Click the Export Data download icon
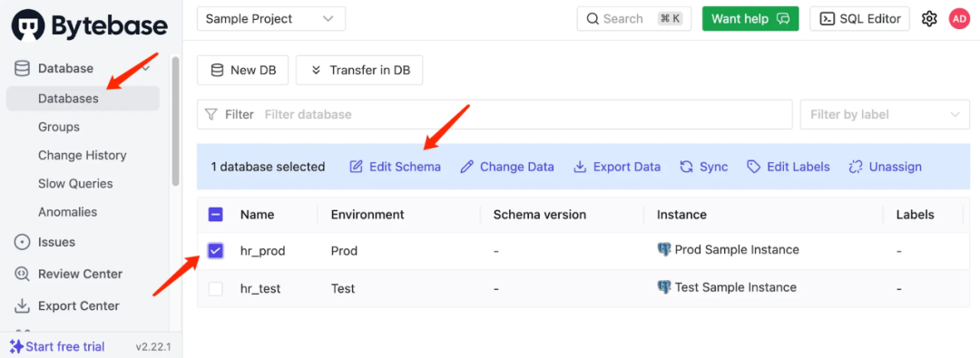The height and width of the screenshot is (358, 980). coord(580,167)
